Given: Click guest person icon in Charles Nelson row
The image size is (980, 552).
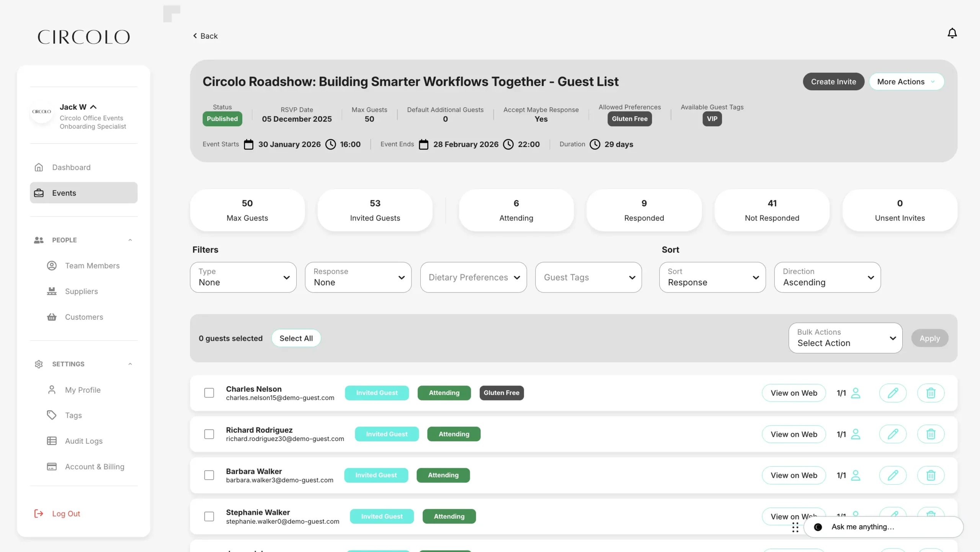Looking at the screenshot, I should [855, 393].
